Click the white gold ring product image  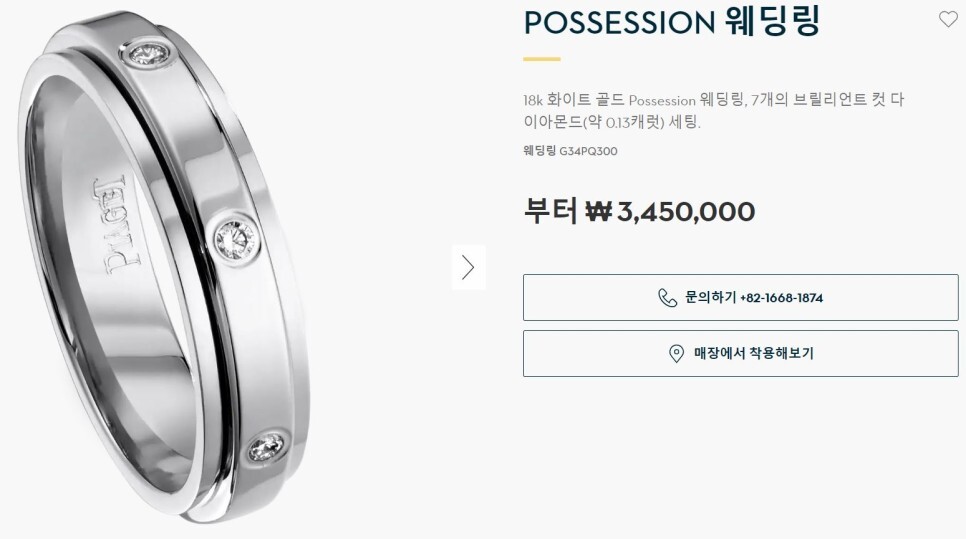click(x=164, y=266)
